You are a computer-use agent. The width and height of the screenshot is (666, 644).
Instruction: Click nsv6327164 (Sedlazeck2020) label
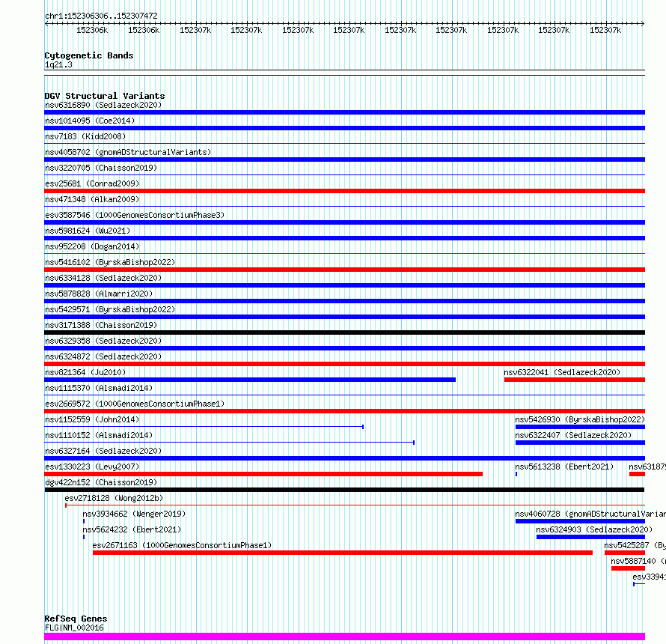pos(103,451)
